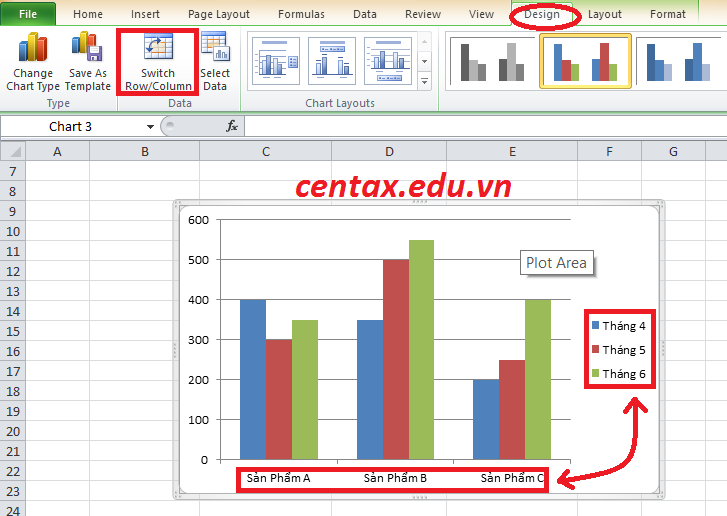
Task: Choose the grayscale chart style
Action: tap(492, 62)
